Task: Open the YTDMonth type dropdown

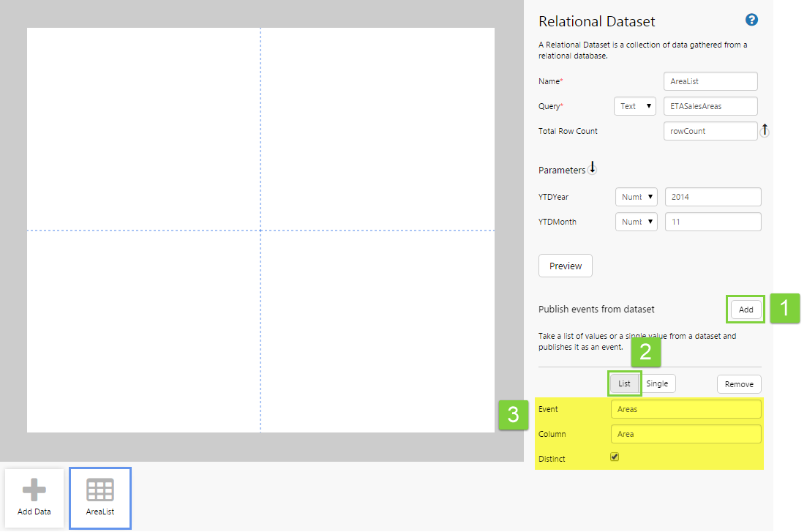Action: tap(637, 222)
